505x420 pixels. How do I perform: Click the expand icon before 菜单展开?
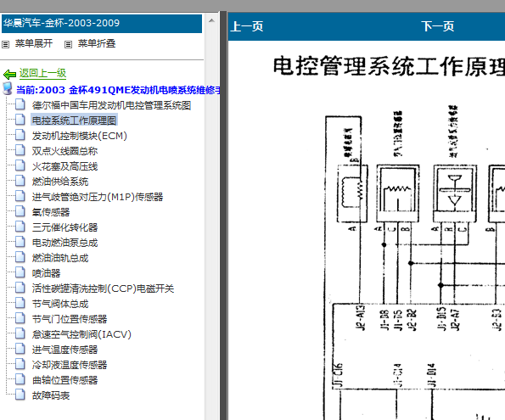pos(5,44)
